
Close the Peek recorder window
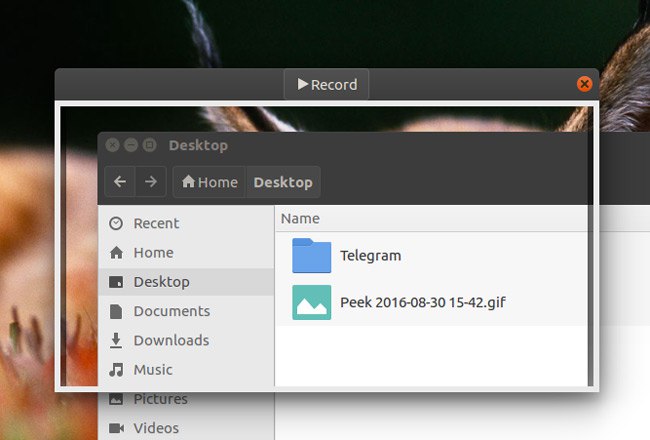[585, 84]
